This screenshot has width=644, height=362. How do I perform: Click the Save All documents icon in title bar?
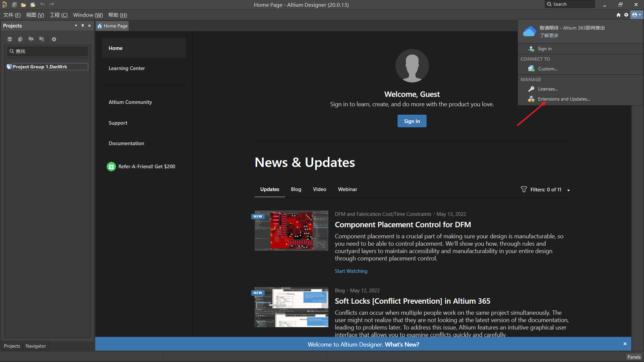14,5
